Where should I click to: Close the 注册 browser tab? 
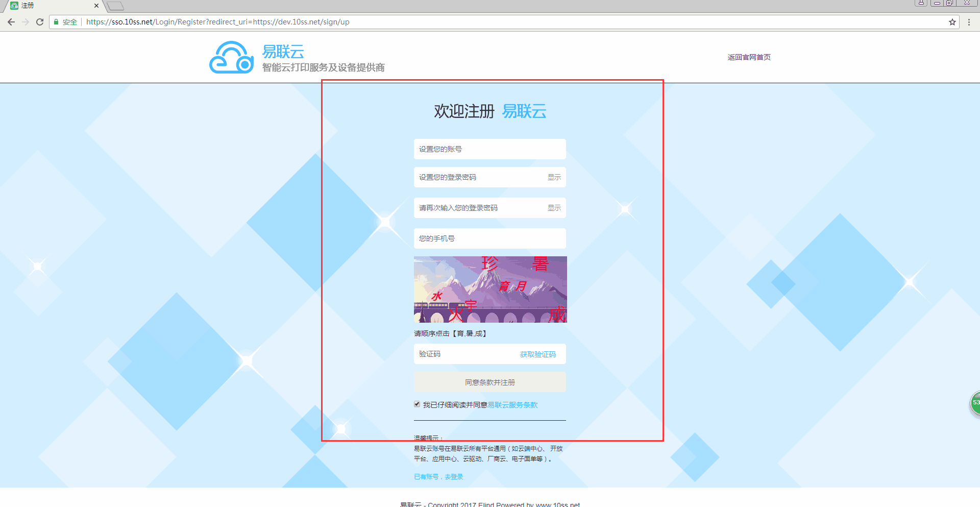pyautogui.click(x=96, y=6)
